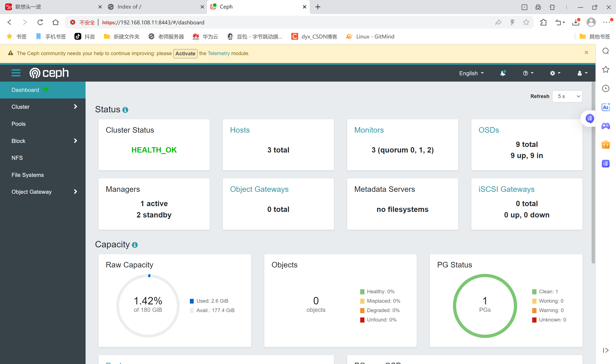Click the Activate telemetry button
Image resolution: width=616 pixels, height=364 pixels.
tap(185, 53)
